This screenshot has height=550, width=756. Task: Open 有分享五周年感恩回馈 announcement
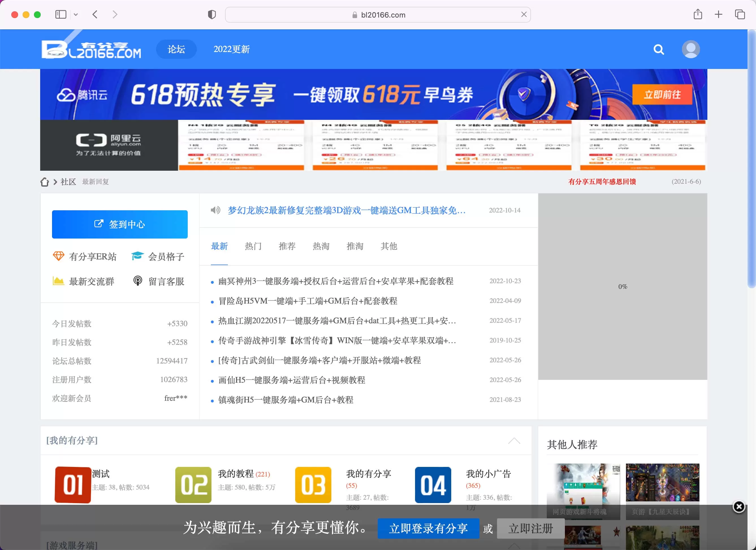click(602, 181)
